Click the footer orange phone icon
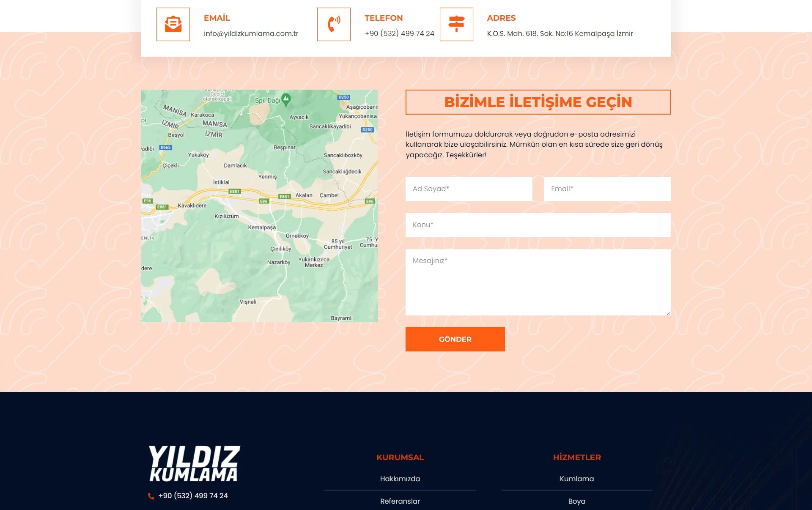The width and height of the screenshot is (812, 510). click(x=151, y=496)
